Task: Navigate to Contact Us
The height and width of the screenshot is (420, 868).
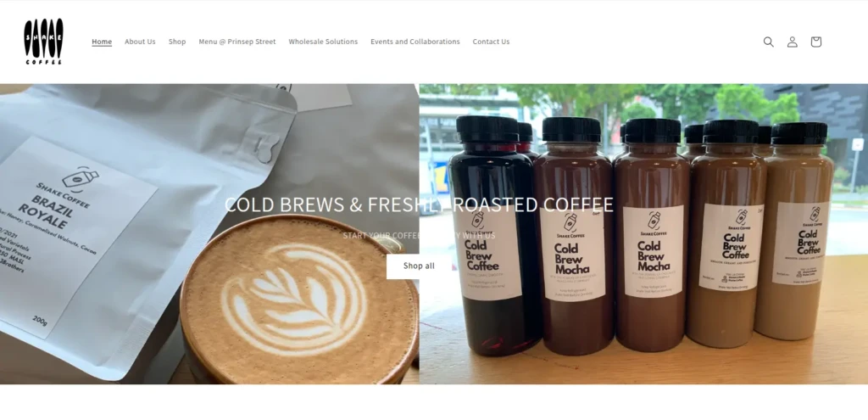Action: click(x=491, y=42)
